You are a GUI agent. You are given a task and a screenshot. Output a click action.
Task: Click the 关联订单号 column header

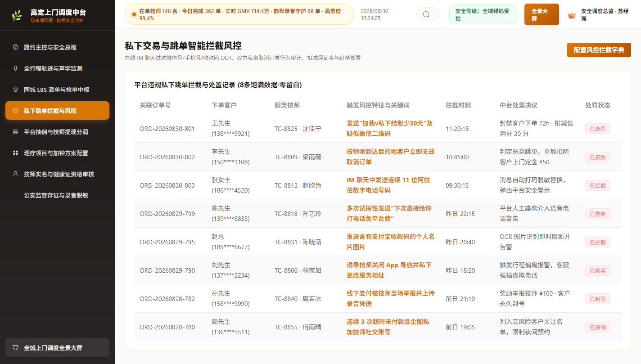(x=155, y=105)
